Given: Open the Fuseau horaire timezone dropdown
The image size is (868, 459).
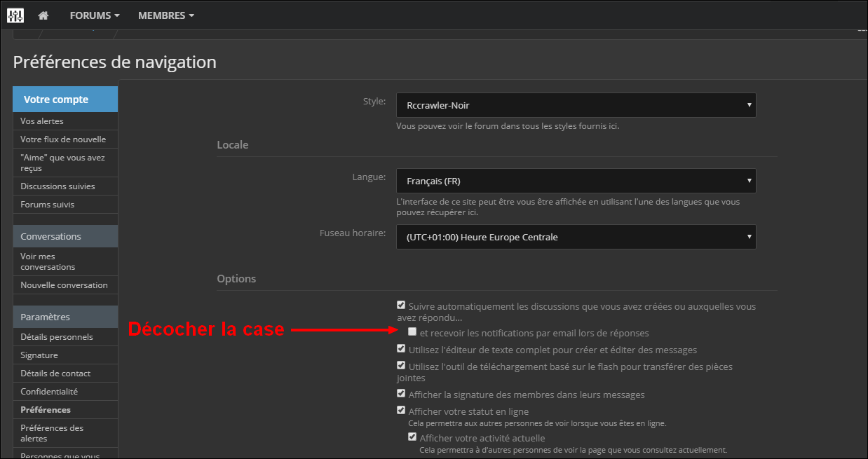Looking at the screenshot, I should coord(576,237).
